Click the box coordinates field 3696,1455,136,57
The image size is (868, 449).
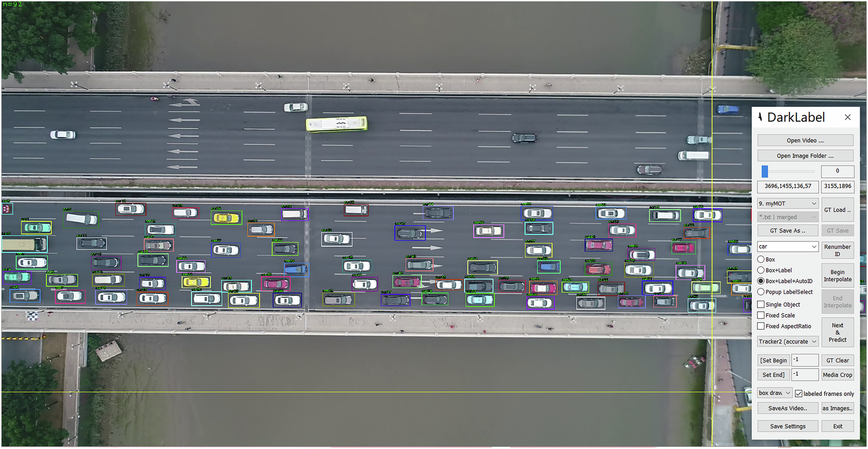788,186
